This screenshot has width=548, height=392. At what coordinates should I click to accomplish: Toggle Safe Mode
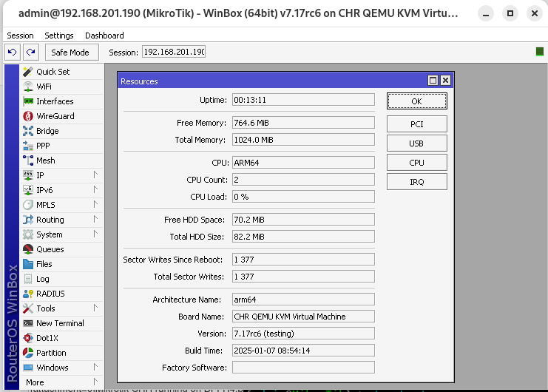tap(72, 53)
